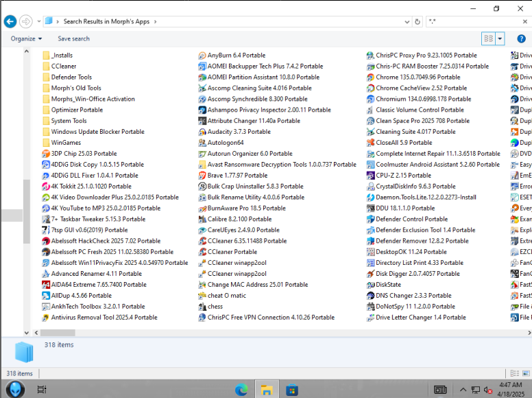Show hidden tray icons chevron
This screenshot has height=398, width=532.
click(463, 390)
